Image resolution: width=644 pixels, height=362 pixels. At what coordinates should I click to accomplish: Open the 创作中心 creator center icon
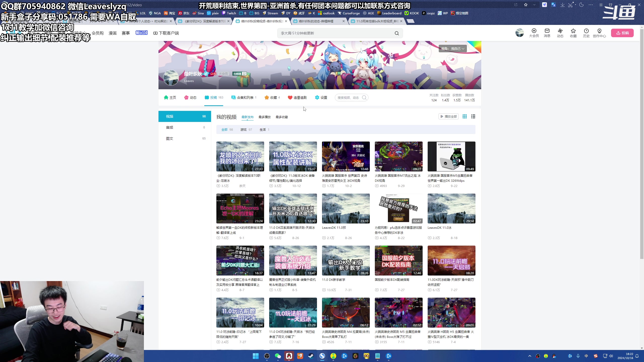pos(599,33)
